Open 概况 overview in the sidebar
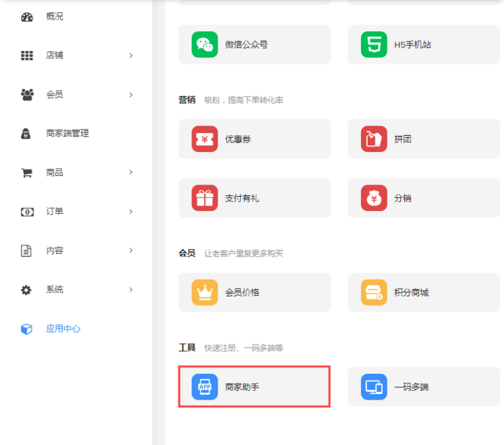The width and height of the screenshot is (504, 445). click(x=54, y=16)
